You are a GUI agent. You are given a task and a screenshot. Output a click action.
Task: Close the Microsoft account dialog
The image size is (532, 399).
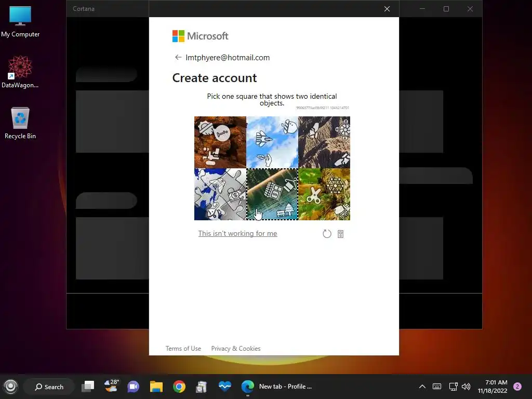[387, 9]
